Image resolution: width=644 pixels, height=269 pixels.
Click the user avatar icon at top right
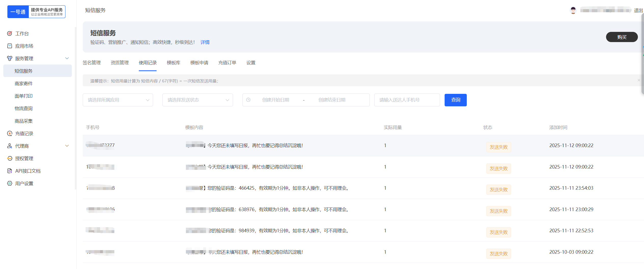(573, 10)
